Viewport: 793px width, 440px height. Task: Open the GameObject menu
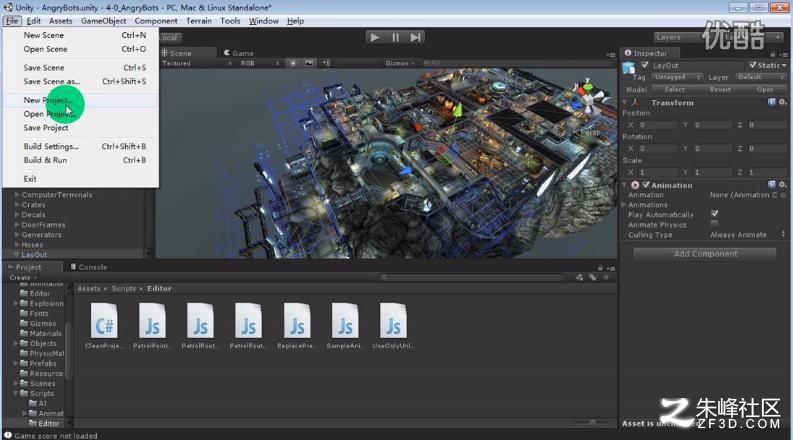tap(104, 21)
